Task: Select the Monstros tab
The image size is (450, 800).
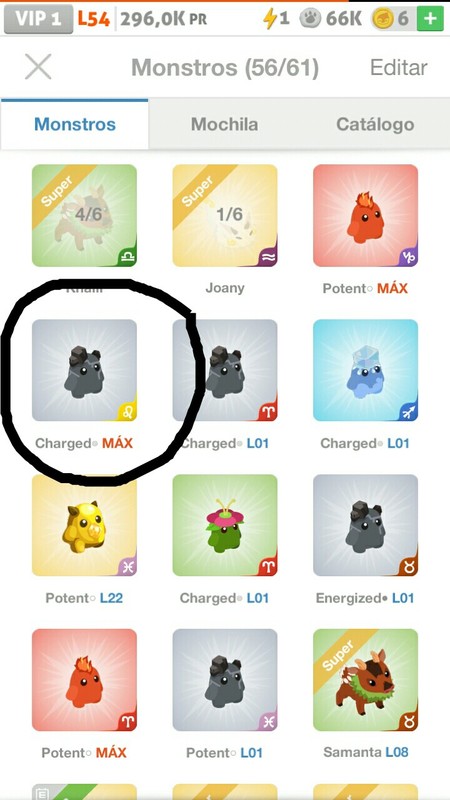Action: (x=75, y=124)
